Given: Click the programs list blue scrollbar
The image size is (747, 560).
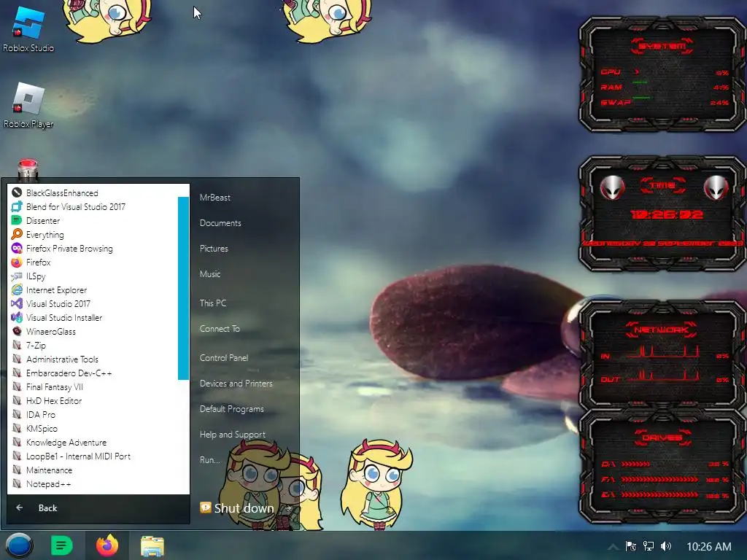Looking at the screenshot, I should tap(183, 288).
